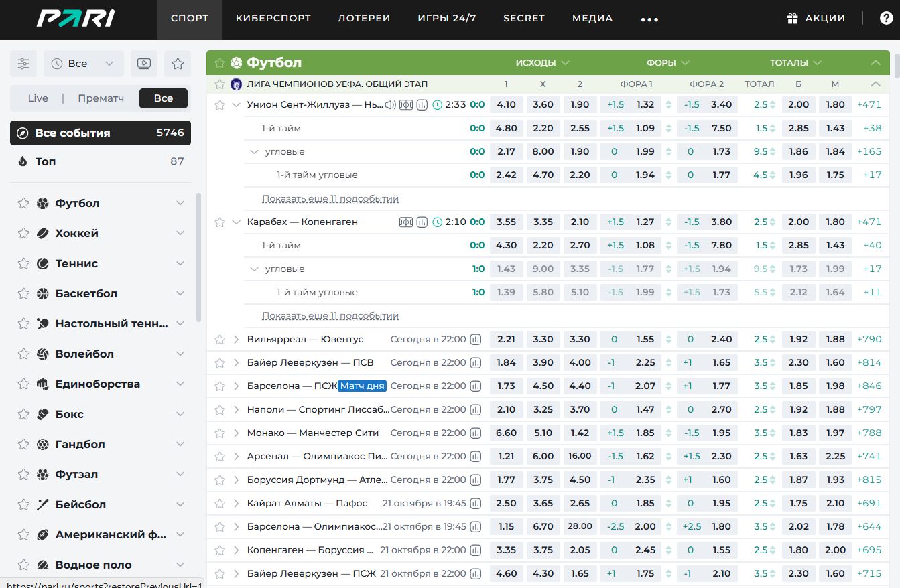Click the paddle icon beside Настольный теннис

43,323
